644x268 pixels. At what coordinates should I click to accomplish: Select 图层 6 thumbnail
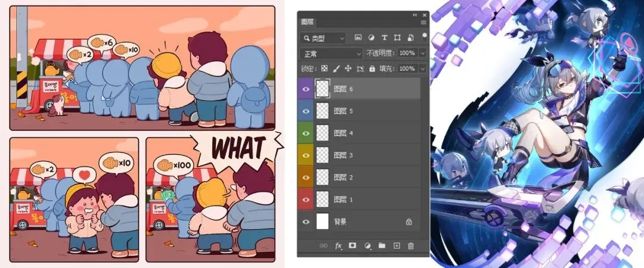tap(323, 89)
